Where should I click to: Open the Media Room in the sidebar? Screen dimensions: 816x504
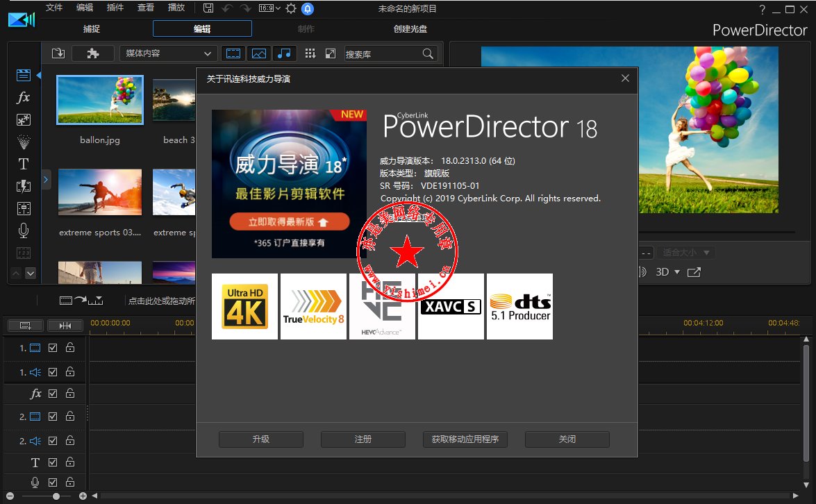24,76
